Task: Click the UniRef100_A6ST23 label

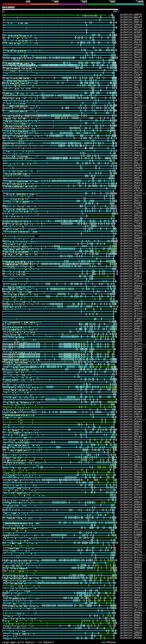Action: tap(131, 47)
